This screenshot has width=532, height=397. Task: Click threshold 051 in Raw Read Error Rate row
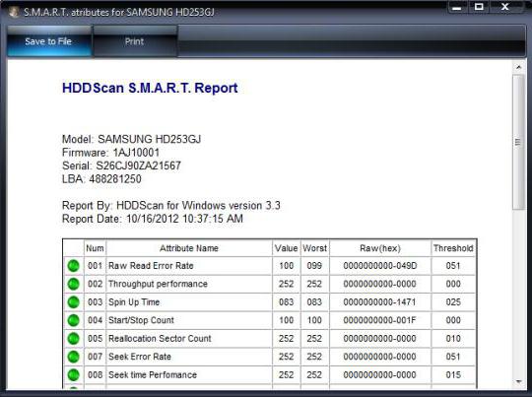453,266
